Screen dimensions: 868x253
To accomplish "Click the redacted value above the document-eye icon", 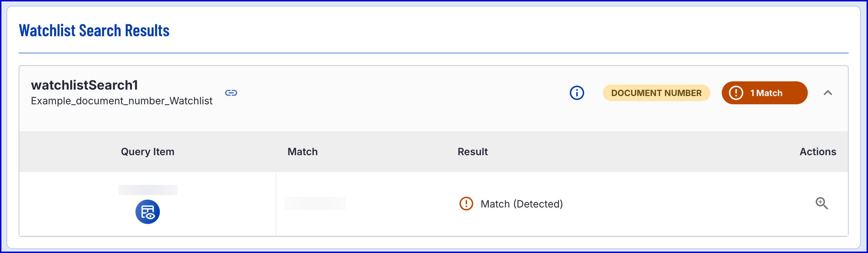I will click(148, 190).
